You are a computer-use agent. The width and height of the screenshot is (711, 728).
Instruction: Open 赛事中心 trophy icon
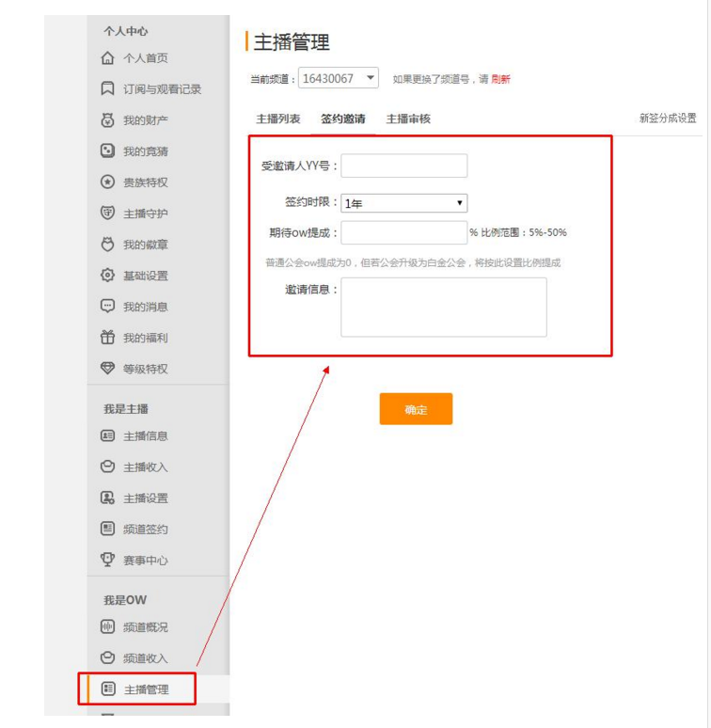tap(107, 560)
